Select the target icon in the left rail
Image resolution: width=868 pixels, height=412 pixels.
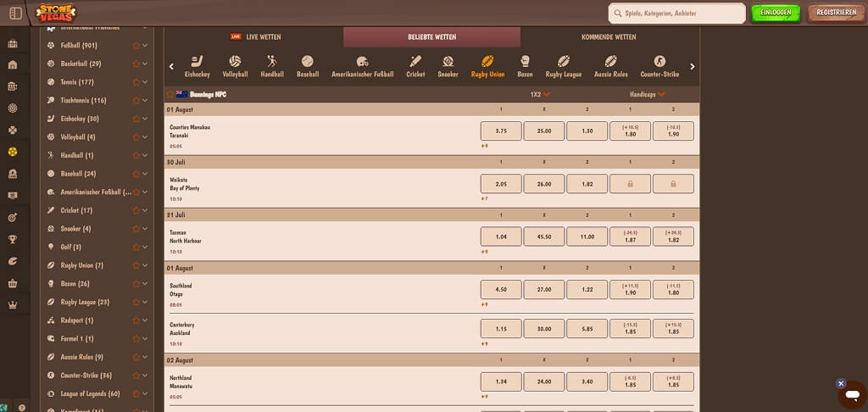12,218
